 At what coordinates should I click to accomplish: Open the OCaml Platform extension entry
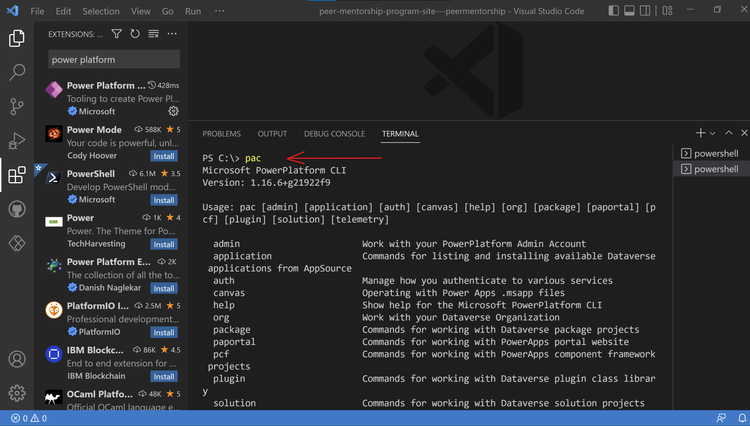click(112, 399)
